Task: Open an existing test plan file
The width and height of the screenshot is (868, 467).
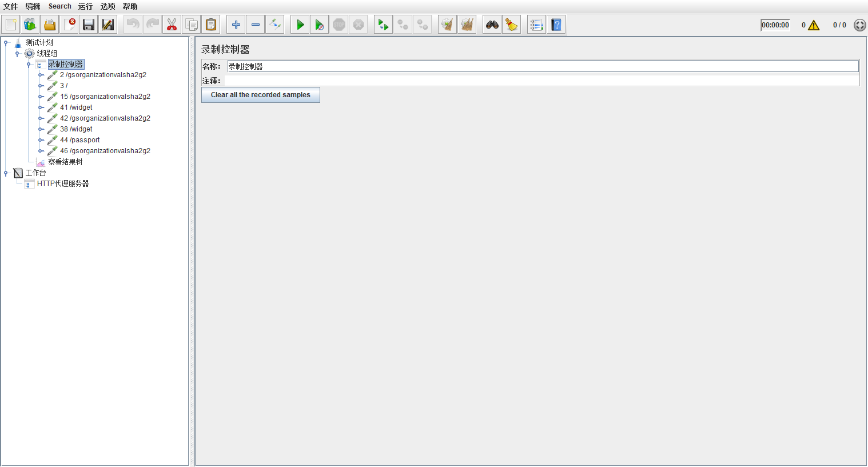Action: pyautogui.click(x=50, y=24)
